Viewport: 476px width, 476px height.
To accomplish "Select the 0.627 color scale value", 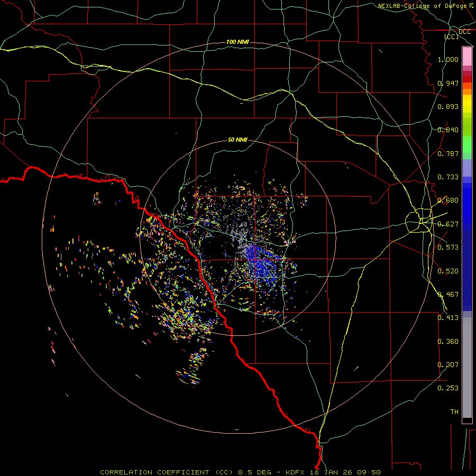I will [x=448, y=224].
